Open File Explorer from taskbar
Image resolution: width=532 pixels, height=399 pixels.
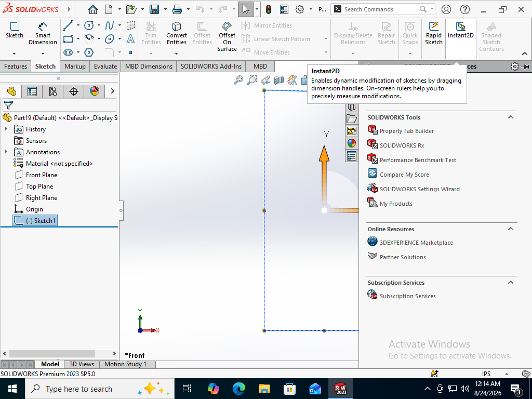tap(264, 389)
